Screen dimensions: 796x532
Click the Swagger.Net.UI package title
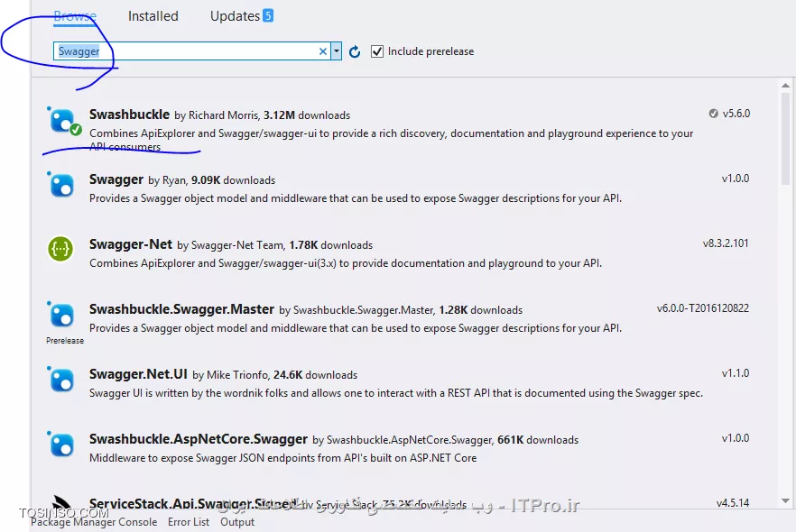pos(139,374)
